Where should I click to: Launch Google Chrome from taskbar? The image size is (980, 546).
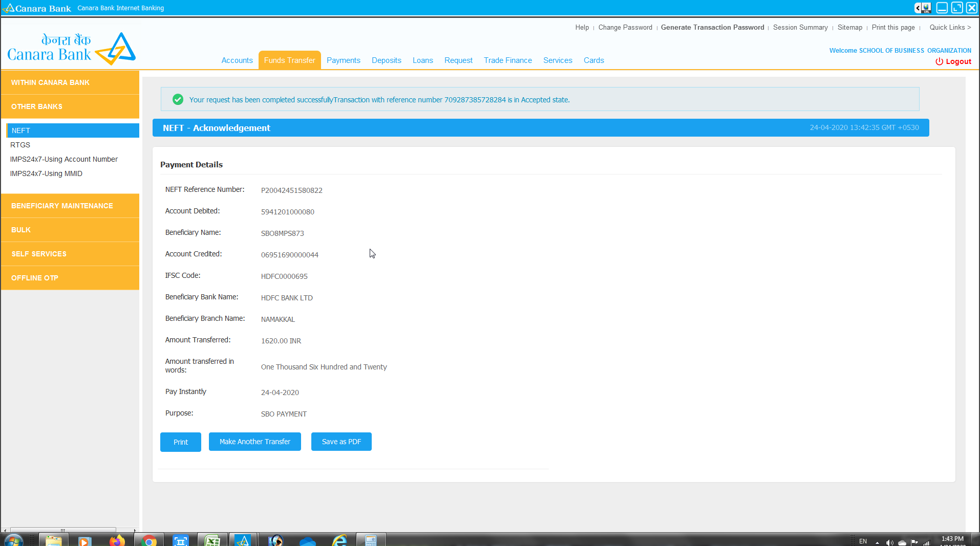coord(149,540)
